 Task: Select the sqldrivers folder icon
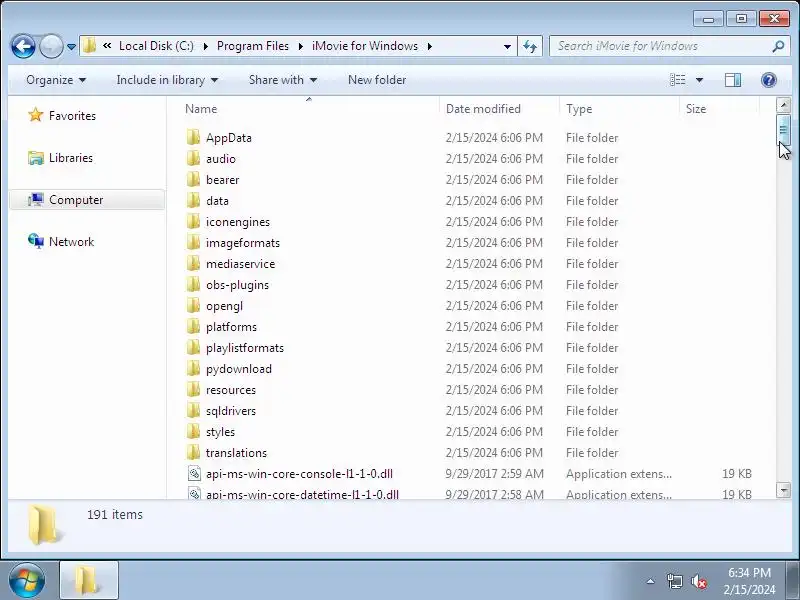[x=193, y=410]
